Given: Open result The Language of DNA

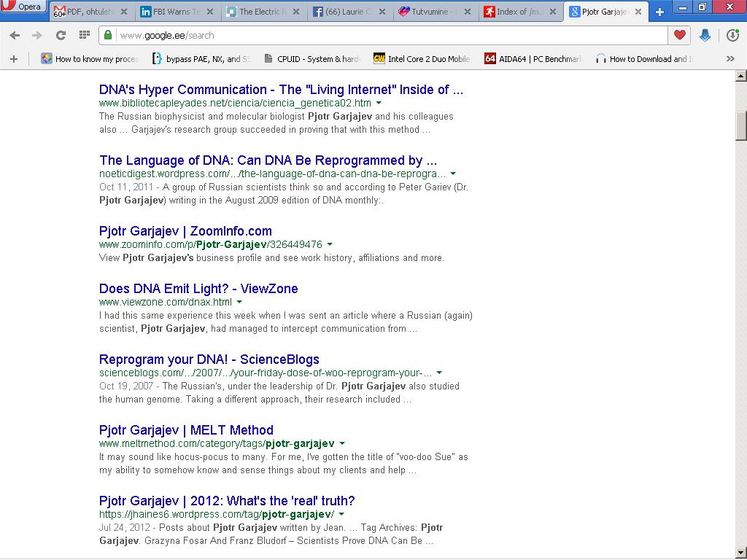Looking at the screenshot, I should click(268, 160).
